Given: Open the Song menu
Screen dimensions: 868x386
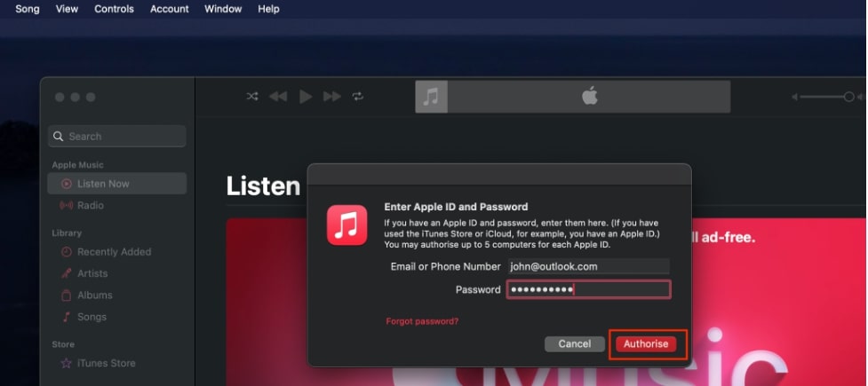Looking at the screenshot, I should click(x=28, y=9).
